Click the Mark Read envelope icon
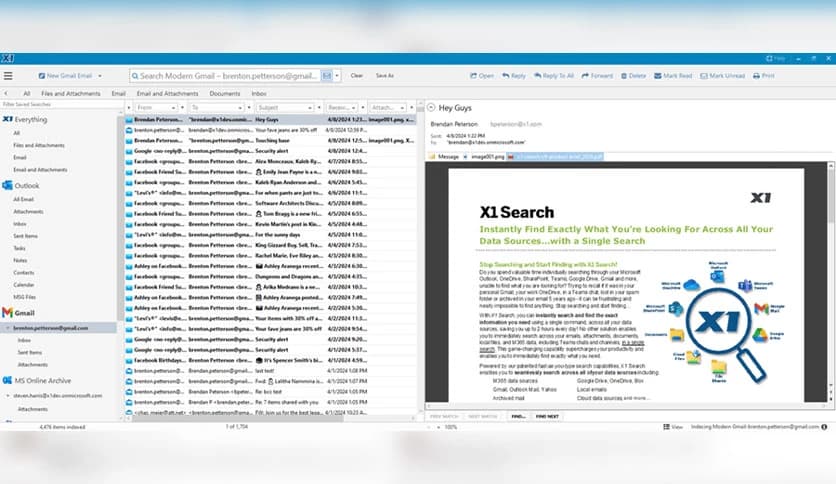Screen dimensions: 836x484 coord(657,76)
